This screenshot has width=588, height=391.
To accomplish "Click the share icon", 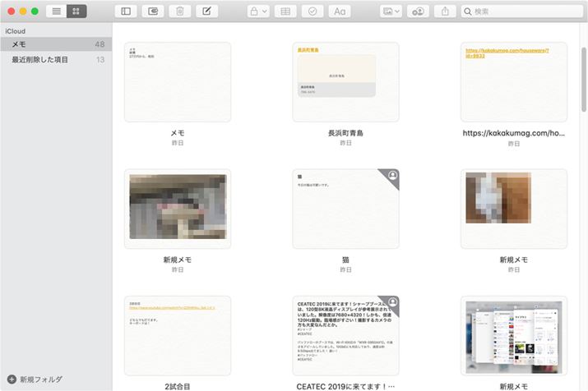I will [445, 11].
